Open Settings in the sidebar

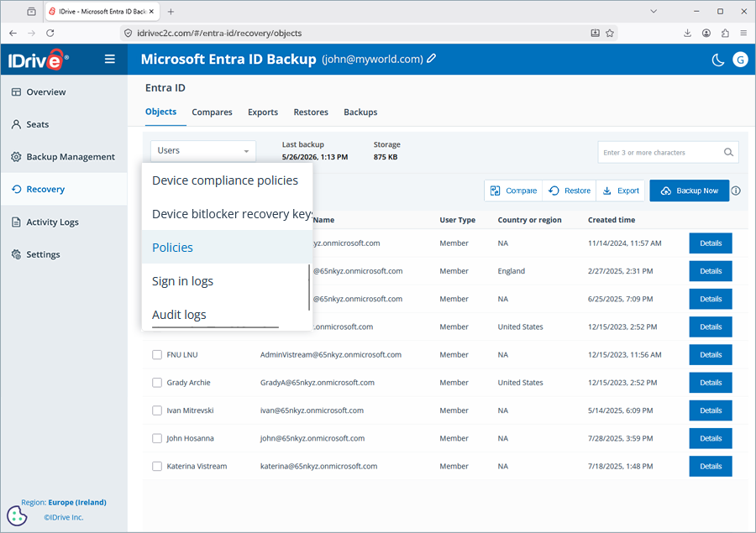pos(64,254)
